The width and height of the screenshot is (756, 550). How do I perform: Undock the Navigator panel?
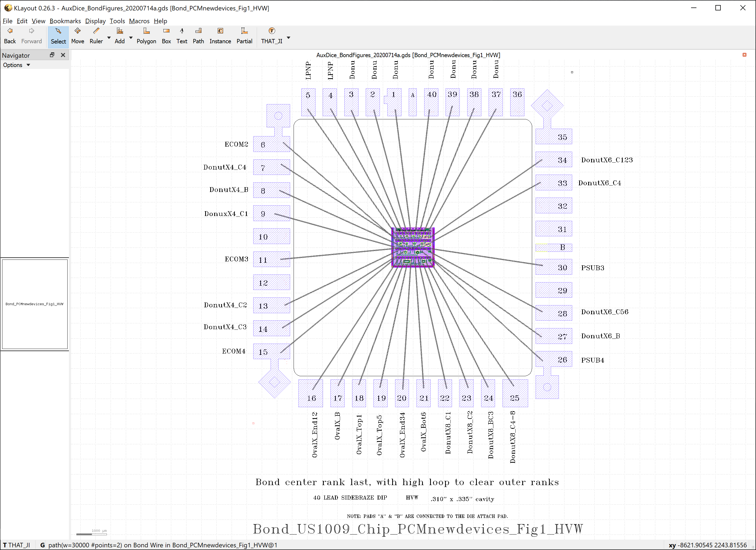[x=52, y=55]
